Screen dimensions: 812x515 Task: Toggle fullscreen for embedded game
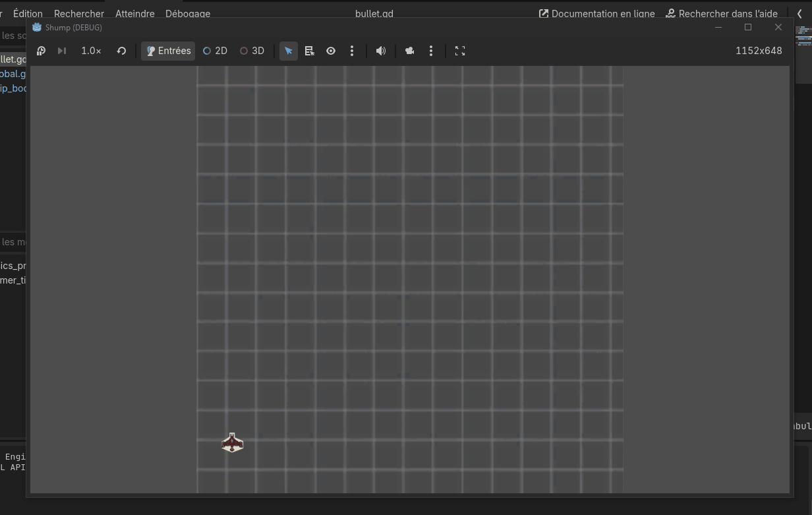click(460, 51)
